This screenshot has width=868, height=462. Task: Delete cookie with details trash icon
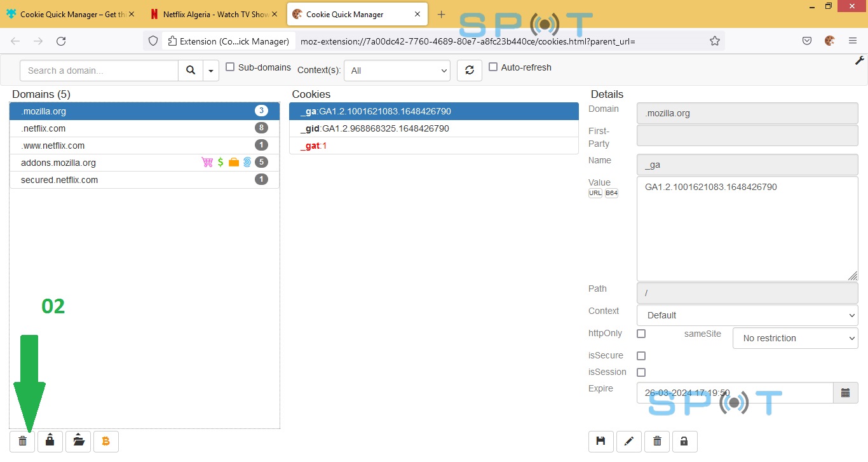tap(657, 441)
